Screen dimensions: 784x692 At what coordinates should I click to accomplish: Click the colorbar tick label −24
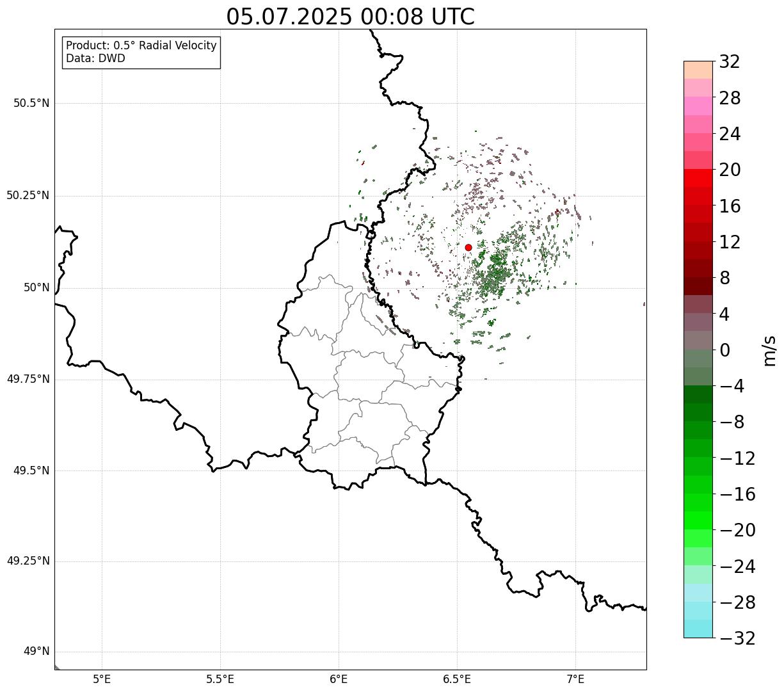pos(737,567)
